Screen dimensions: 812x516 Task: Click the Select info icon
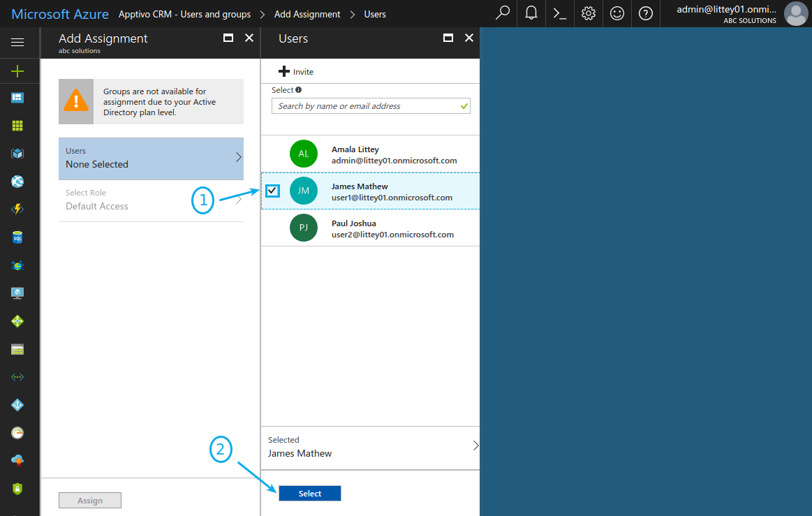(299, 90)
